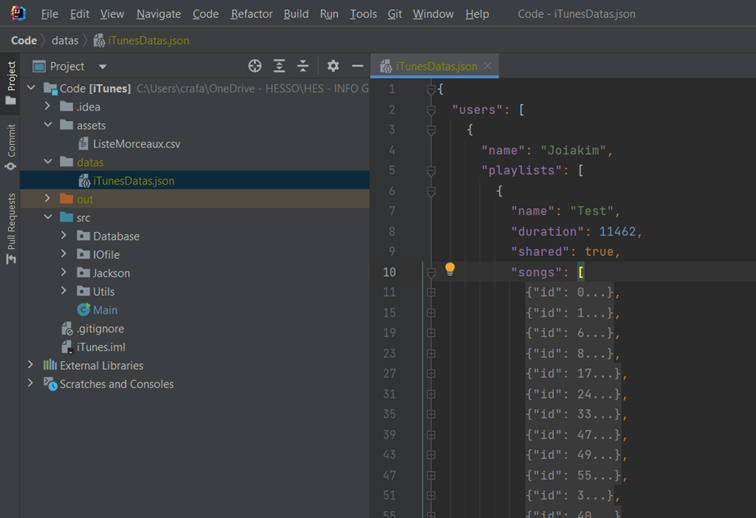Screen dimensions: 756x518
Task: Open the Project view dropdown
Action: (102, 67)
